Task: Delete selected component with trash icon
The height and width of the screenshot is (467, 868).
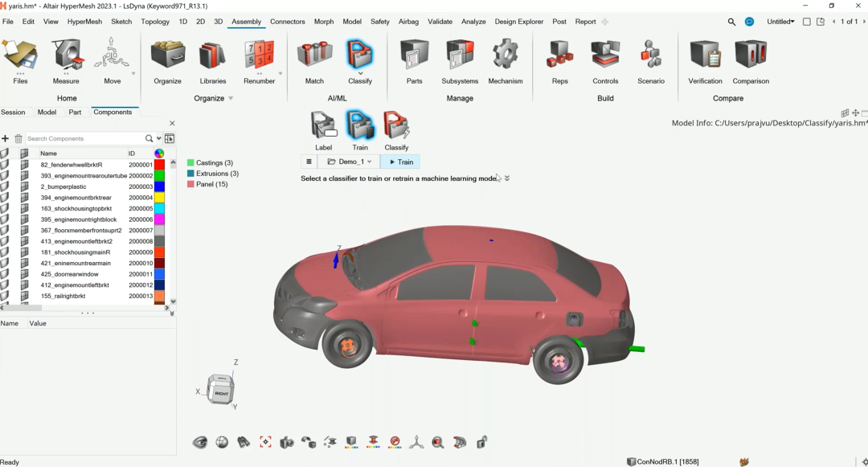Action: tap(18, 138)
